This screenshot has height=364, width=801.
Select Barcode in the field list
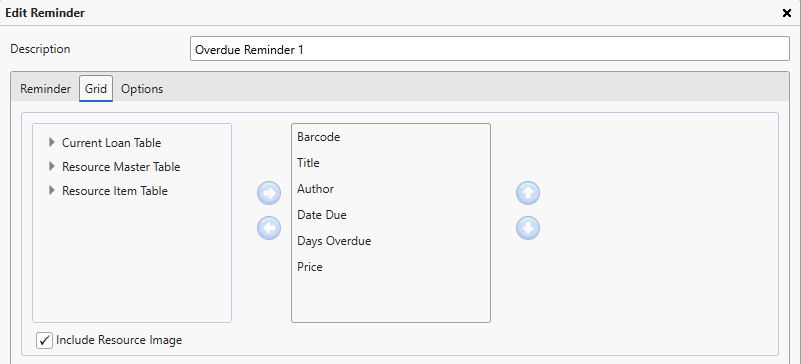(x=391, y=137)
